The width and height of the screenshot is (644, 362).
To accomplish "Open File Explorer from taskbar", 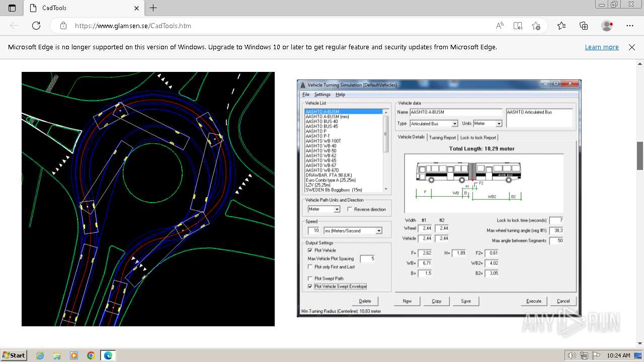I will (x=57, y=355).
